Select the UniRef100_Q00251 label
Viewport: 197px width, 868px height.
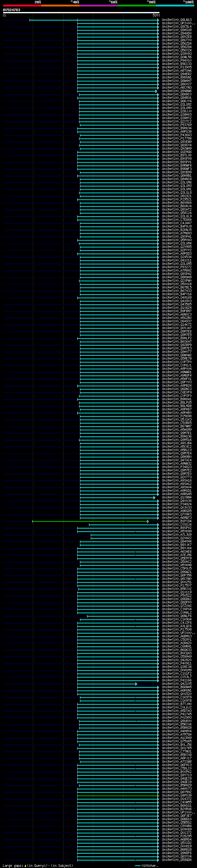[x=177, y=582]
